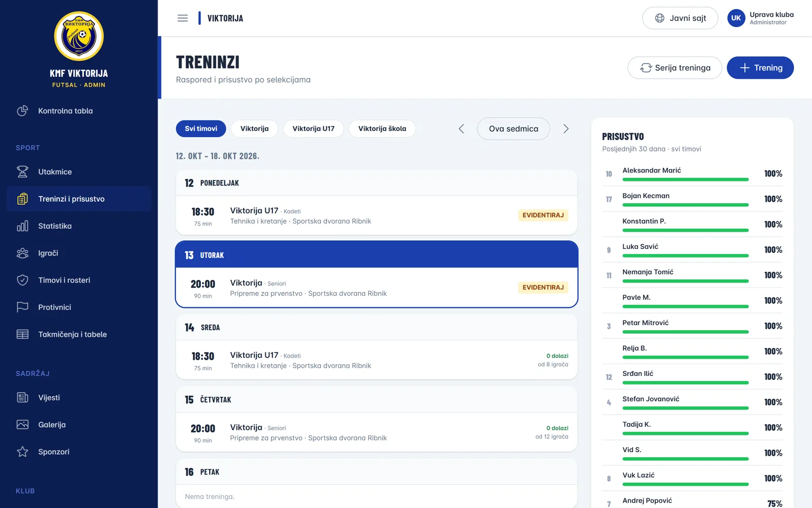812x508 pixels.
Task: Click the Timovi i rosteri shield icon
Action: click(x=22, y=280)
